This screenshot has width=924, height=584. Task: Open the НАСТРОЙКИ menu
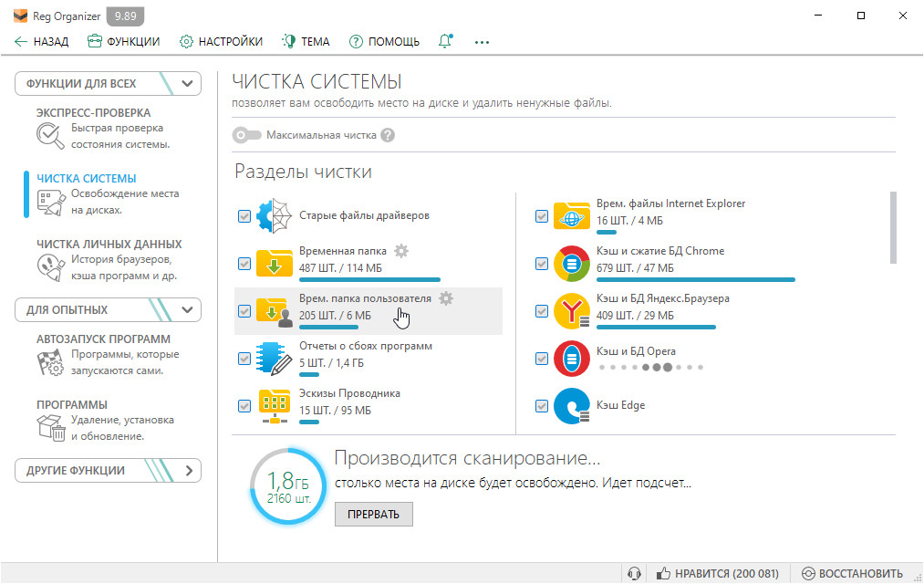[x=221, y=41]
